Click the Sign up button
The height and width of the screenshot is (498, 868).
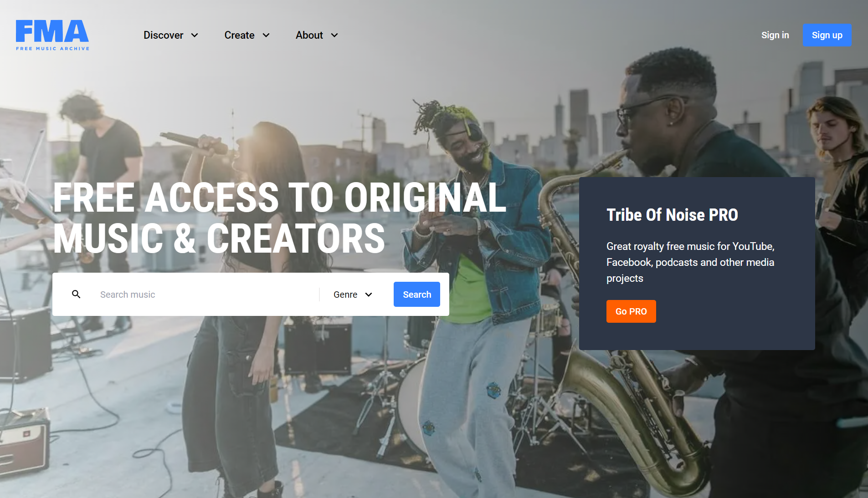click(x=827, y=35)
